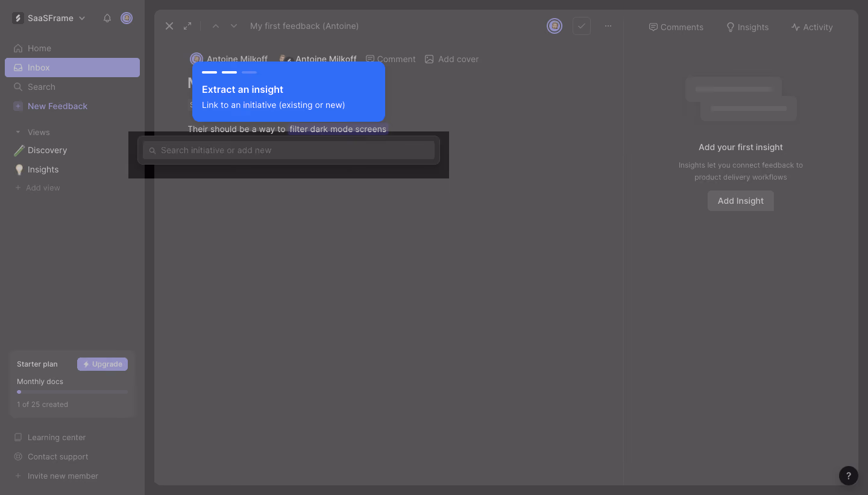This screenshot has width=868, height=495.
Task: Collapse the Views section
Action: (18, 132)
